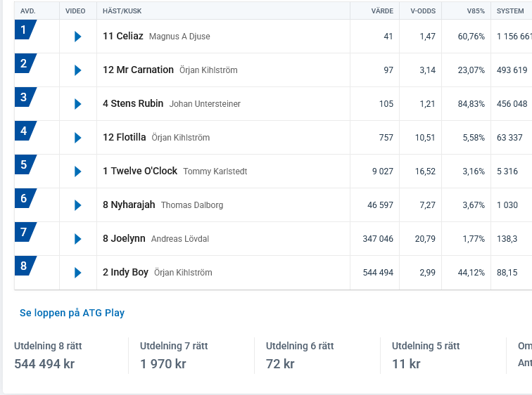Play video for Indy Boy race

pyautogui.click(x=78, y=273)
